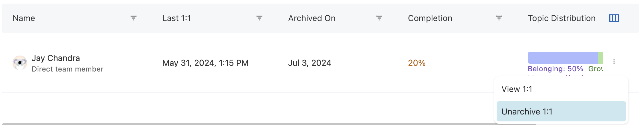Click the Jay Chandra name
The height and width of the screenshot is (125, 644).
(x=56, y=58)
